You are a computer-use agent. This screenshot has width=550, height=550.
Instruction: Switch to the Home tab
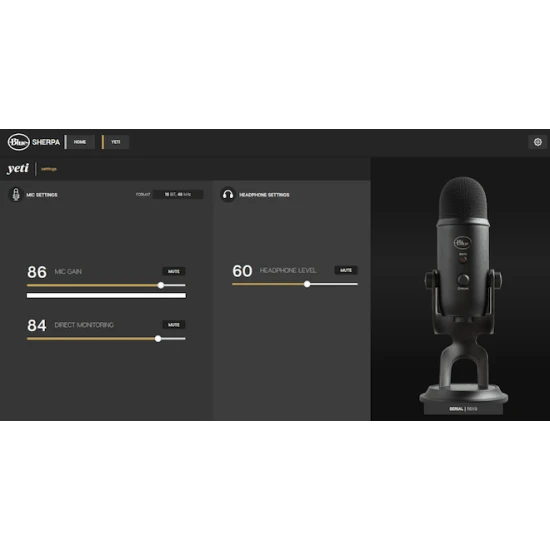(x=80, y=142)
